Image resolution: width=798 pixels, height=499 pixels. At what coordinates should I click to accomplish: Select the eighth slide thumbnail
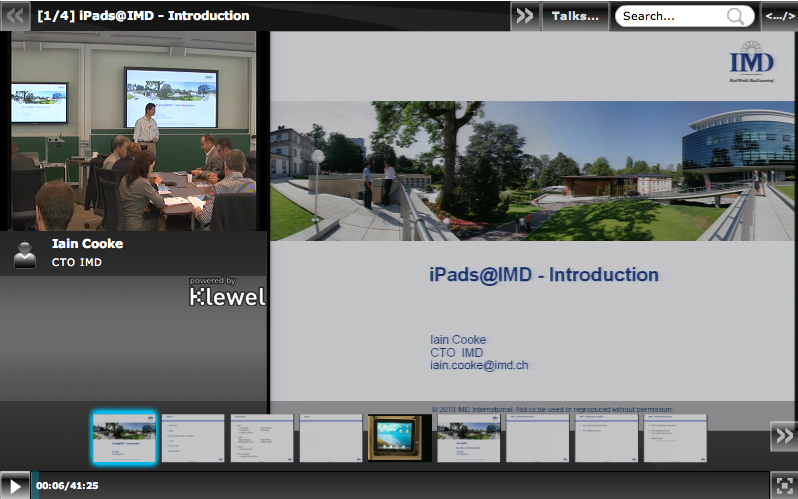pyautogui.click(x=606, y=438)
